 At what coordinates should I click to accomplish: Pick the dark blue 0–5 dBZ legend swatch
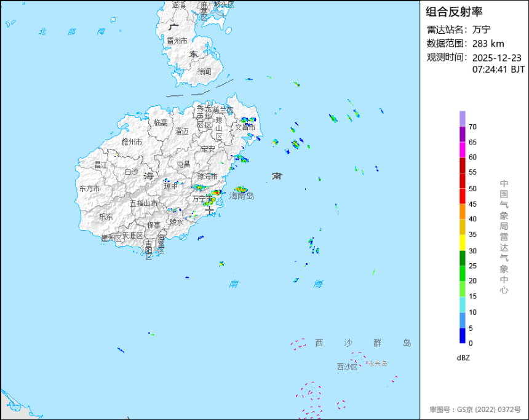[x=462, y=335]
